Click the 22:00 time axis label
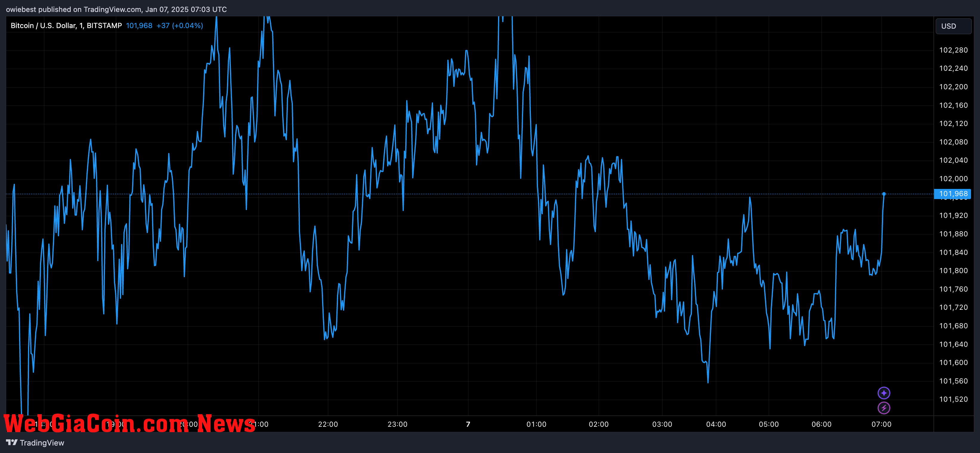The height and width of the screenshot is (453, 980). coord(328,424)
